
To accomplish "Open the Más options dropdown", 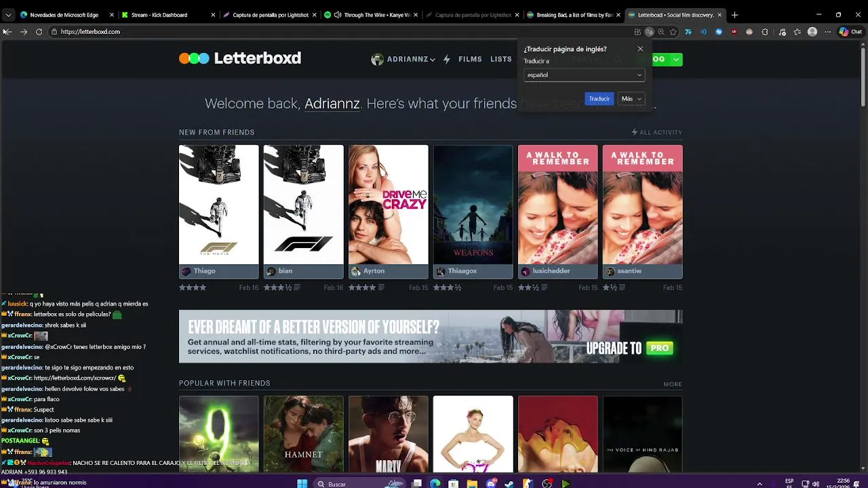I will [x=631, y=99].
